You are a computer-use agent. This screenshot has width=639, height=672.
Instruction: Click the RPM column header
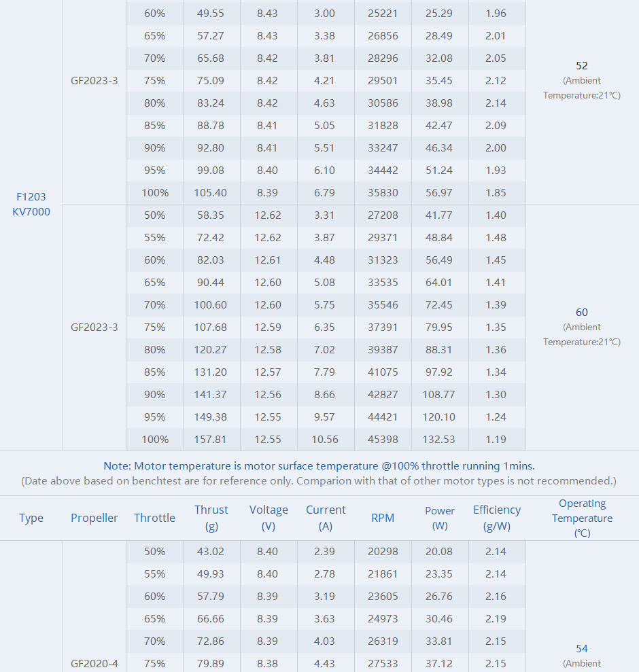point(383,518)
